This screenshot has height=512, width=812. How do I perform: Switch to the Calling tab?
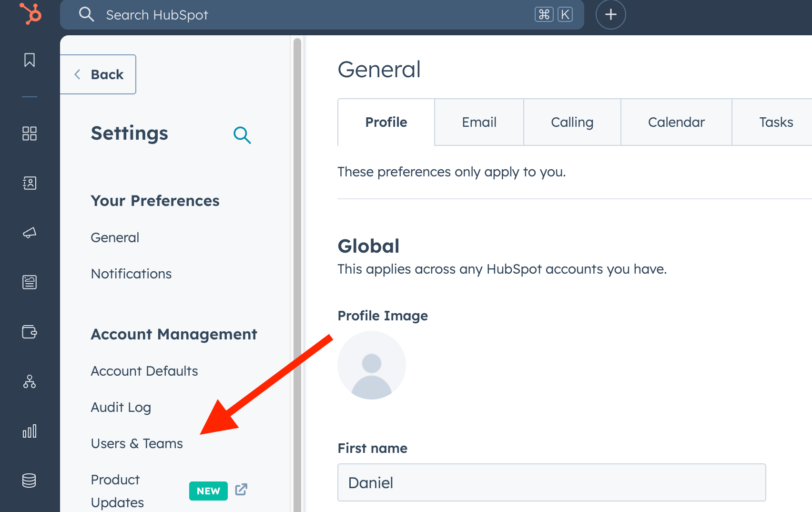pos(572,122)
